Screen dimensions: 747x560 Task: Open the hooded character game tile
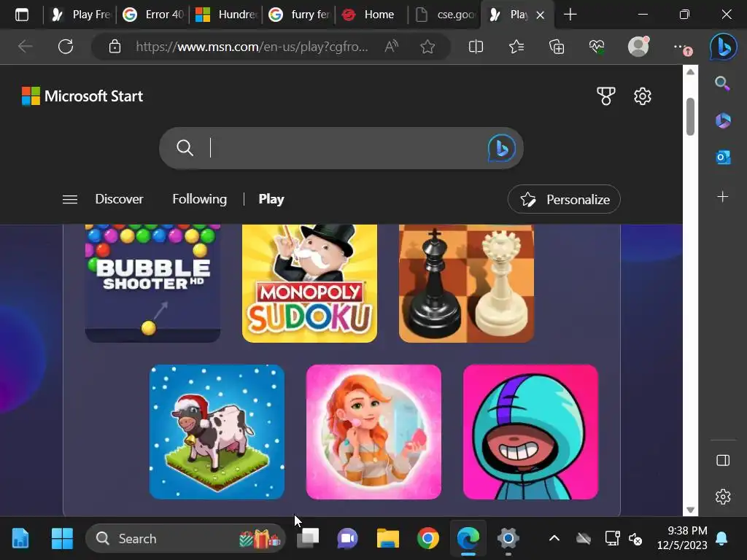click(x=531, y=432)
